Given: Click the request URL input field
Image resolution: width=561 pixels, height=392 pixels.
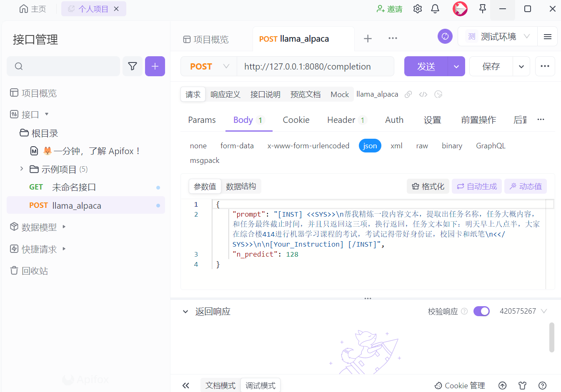Looking at the screenshot, I should (x=315, y=67).
